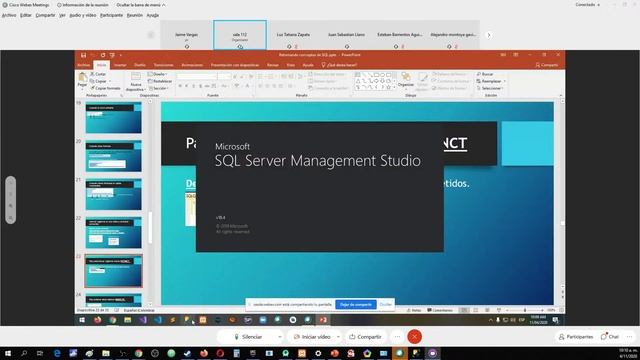The width and height of the screenshot is (640, 360).
Task: Click the Redo icon in PowerPoint title bar
Action: coord(103,55)
